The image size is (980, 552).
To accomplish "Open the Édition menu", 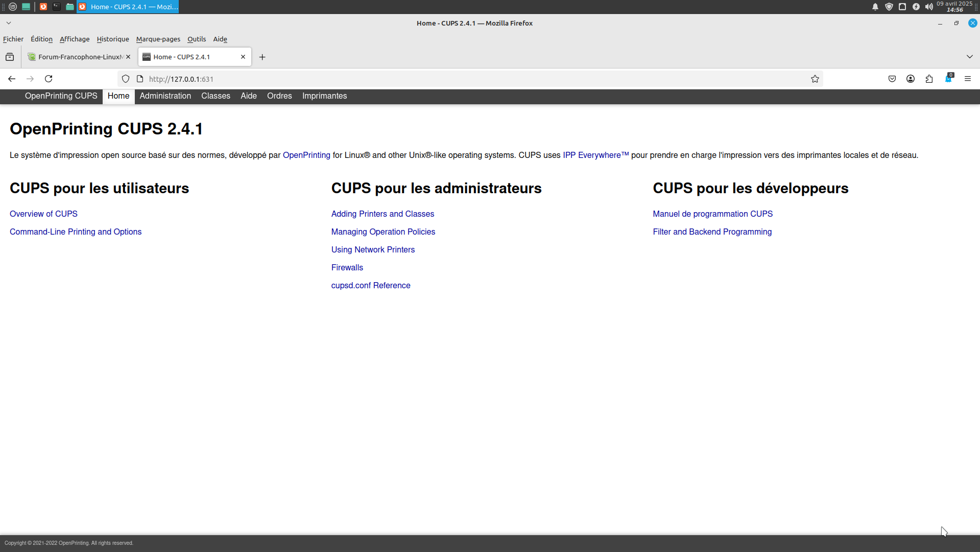I will tap(41, 39).
